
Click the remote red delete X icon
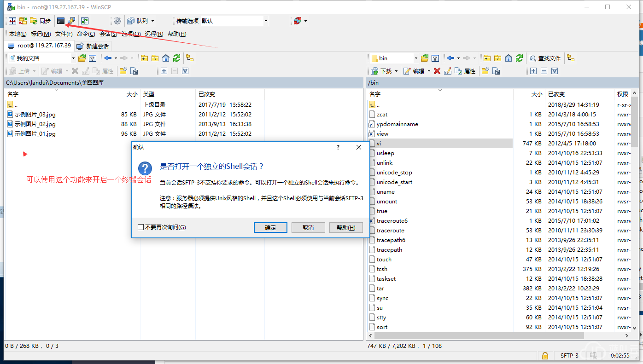point(437,71)
